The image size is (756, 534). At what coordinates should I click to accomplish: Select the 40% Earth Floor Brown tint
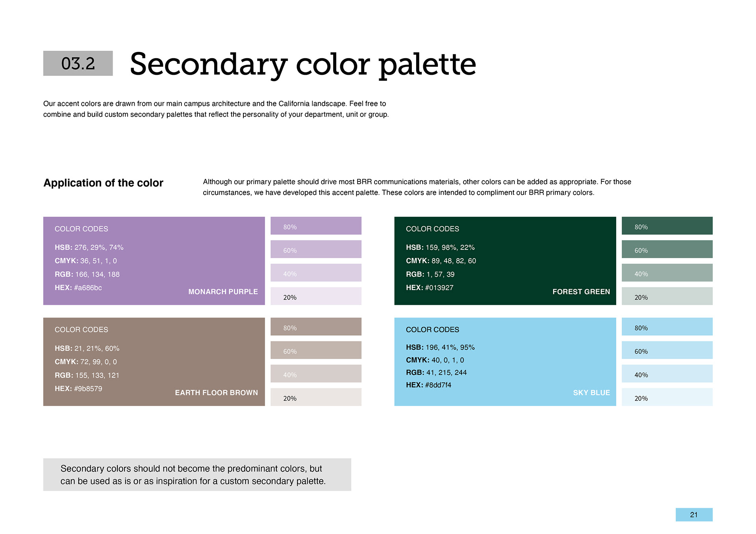(316, 373)
